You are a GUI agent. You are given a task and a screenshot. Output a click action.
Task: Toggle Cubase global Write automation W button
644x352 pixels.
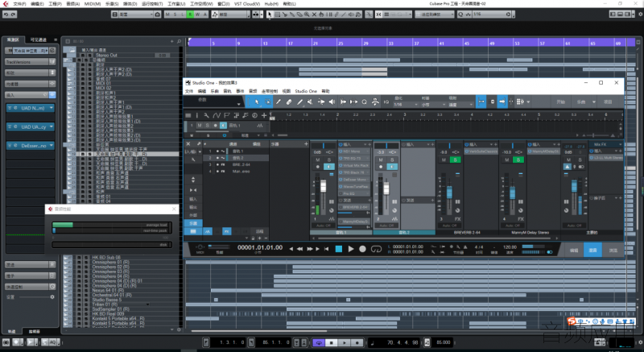pyautogui.click(x=197, y=14)
